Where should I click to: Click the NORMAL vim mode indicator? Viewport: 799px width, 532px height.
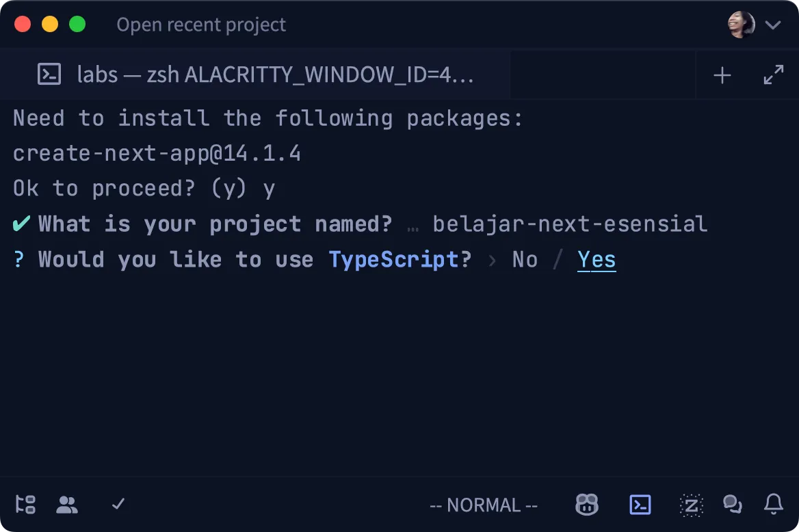coord(484,505)
